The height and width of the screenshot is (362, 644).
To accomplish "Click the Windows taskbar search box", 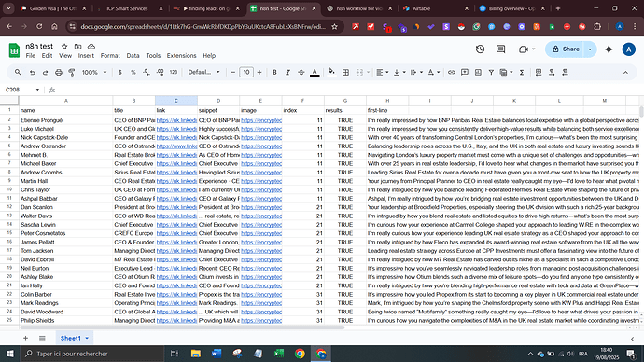I will (92, 354).
